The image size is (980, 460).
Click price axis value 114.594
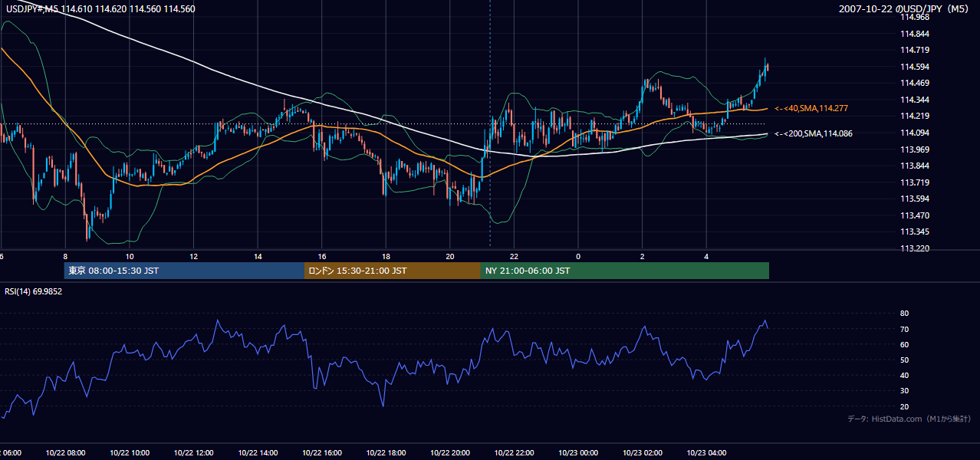click(x=915, y=67)
